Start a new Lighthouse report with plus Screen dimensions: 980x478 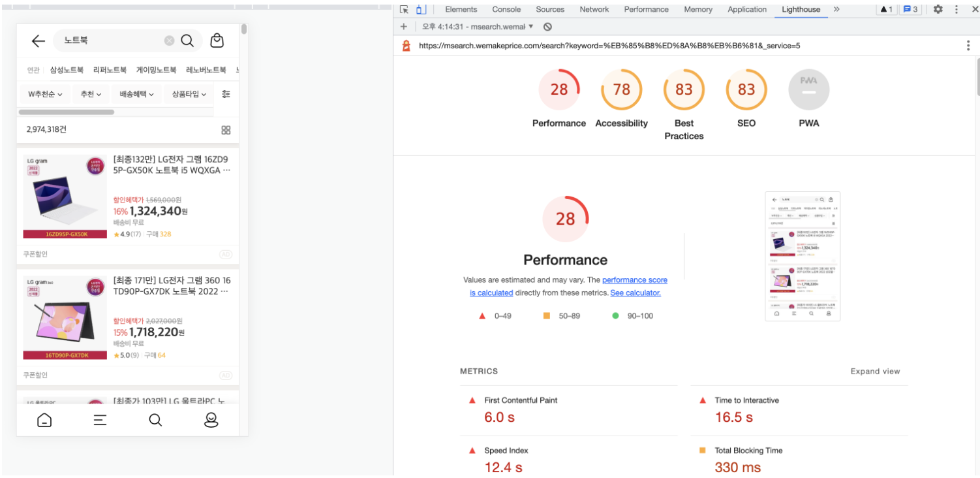404,27
